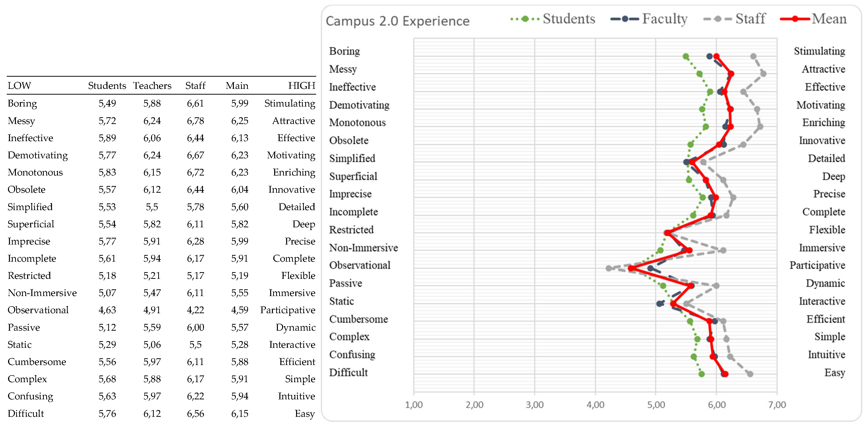
Task: Click the 4,00 x-axis tick label
Action: 595,404
